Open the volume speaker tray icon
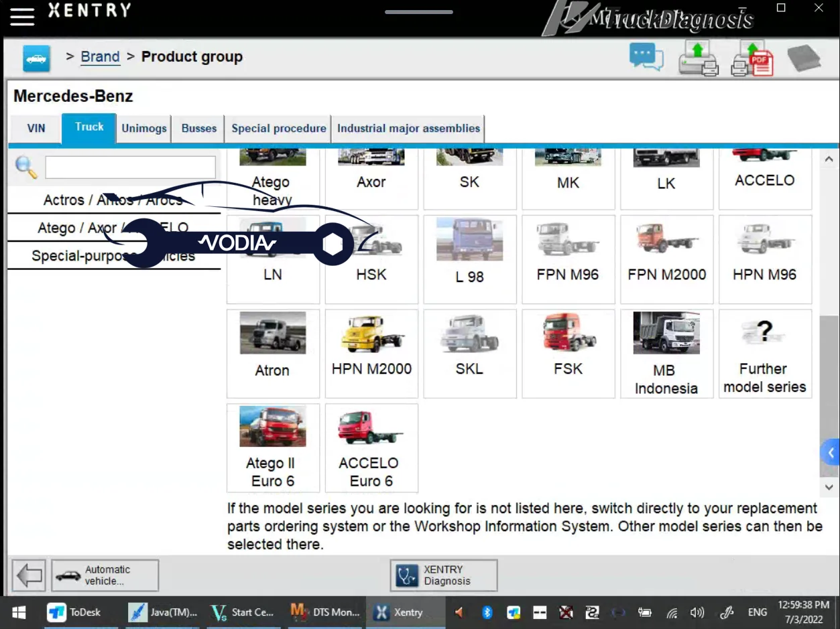Viewport: 840px width, 629px height. pos(697,612)
